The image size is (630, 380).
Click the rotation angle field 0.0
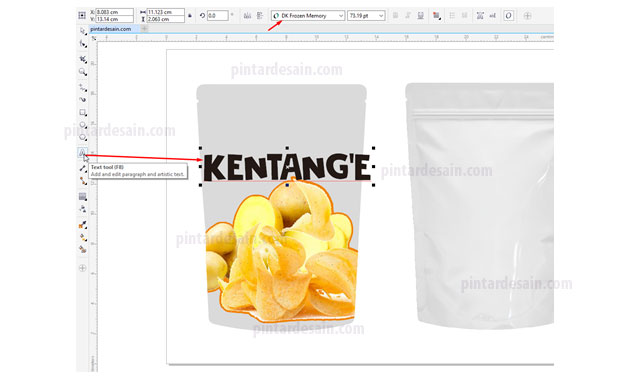[217, 15]
